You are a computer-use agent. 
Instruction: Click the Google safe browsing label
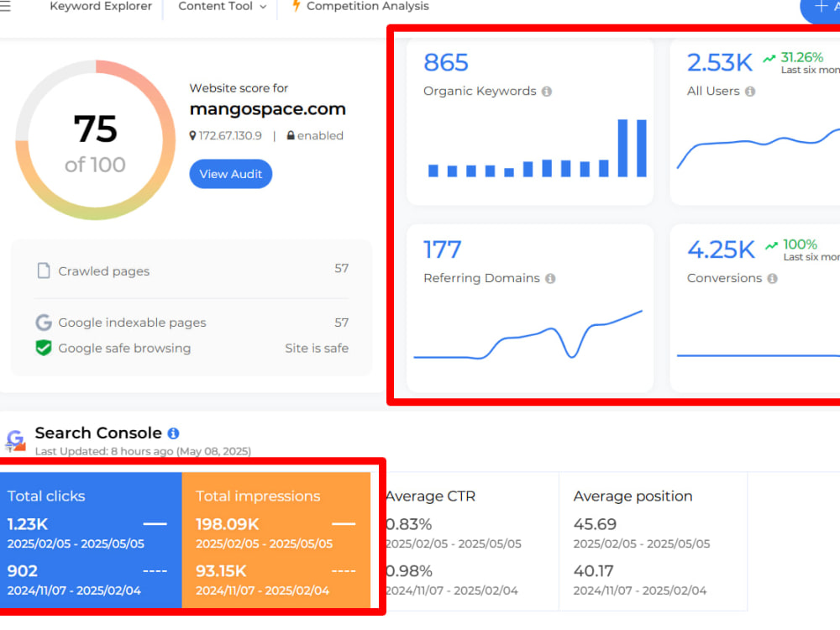point(124,349)
